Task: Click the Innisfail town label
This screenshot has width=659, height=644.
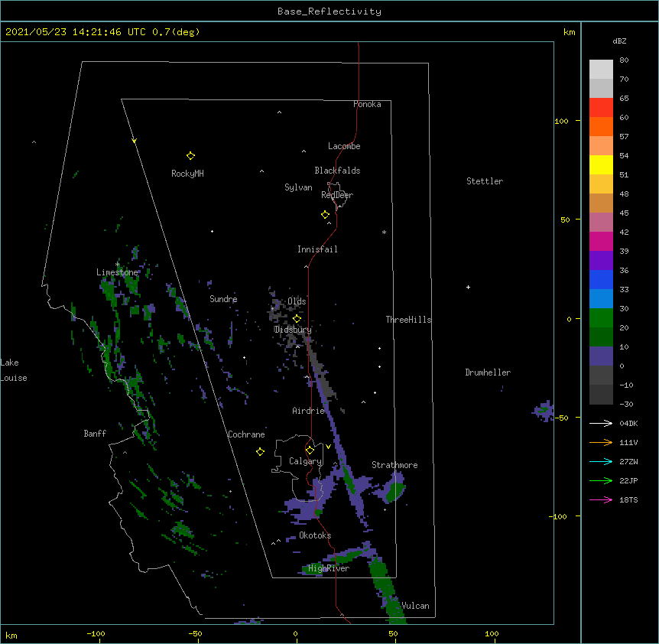Action: point(317,249)
